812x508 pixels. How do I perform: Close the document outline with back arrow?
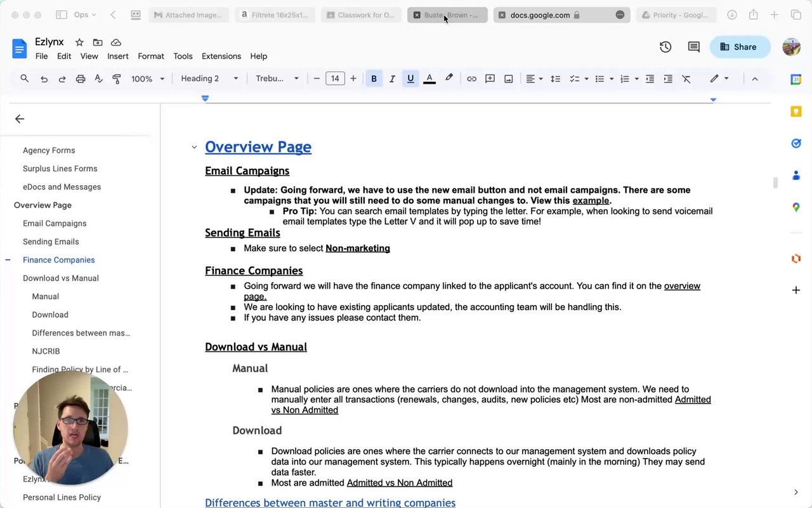tap(20, 119)
